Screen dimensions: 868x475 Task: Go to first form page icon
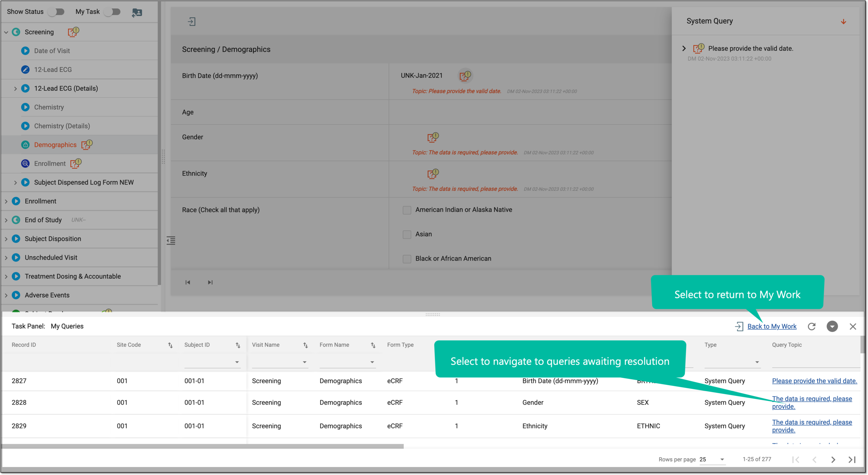pos(187,282)
